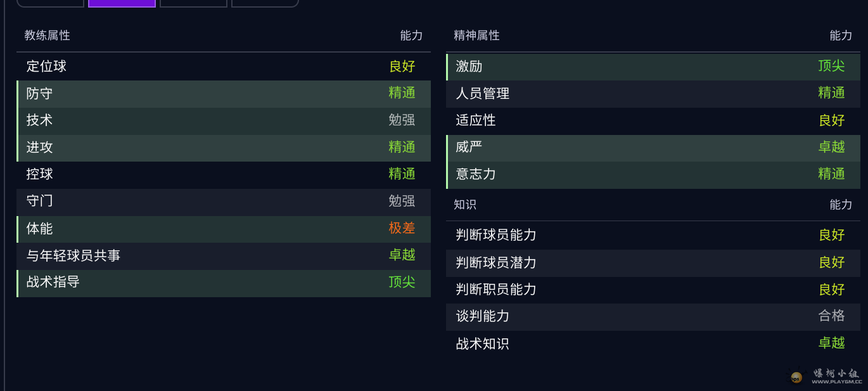Open the www.playgm.cc watermark link
This screenshot has width=868, height=391.
point(837,382)
